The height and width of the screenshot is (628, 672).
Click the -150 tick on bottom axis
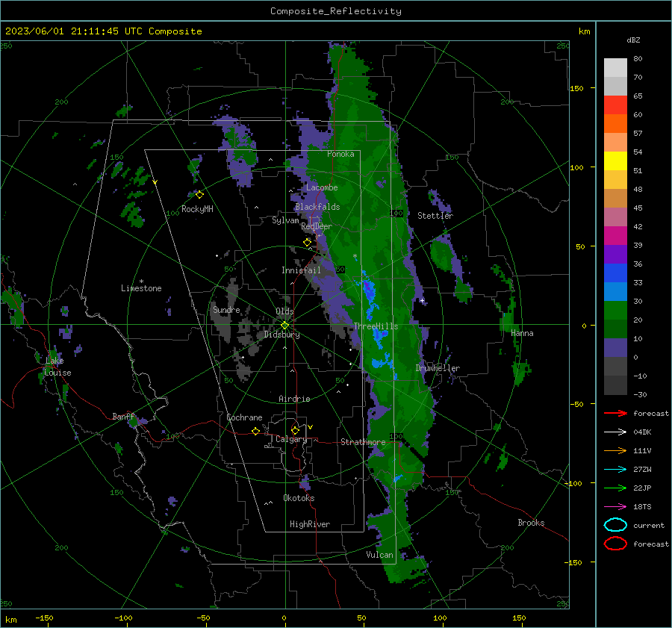tap(44, 618)
